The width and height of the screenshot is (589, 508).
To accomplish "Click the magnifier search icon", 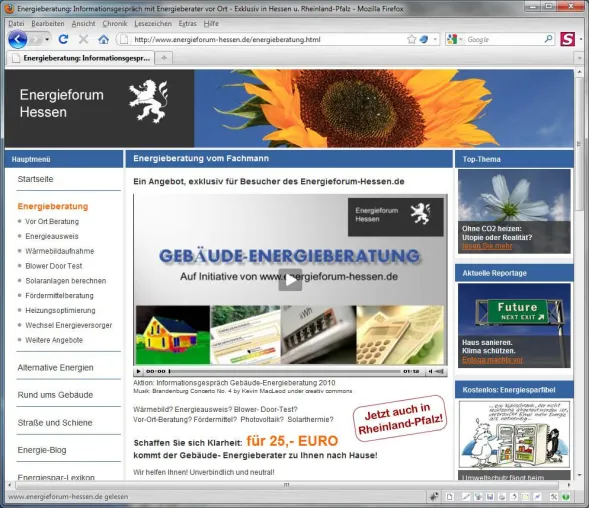I will (x=548, y=39).
